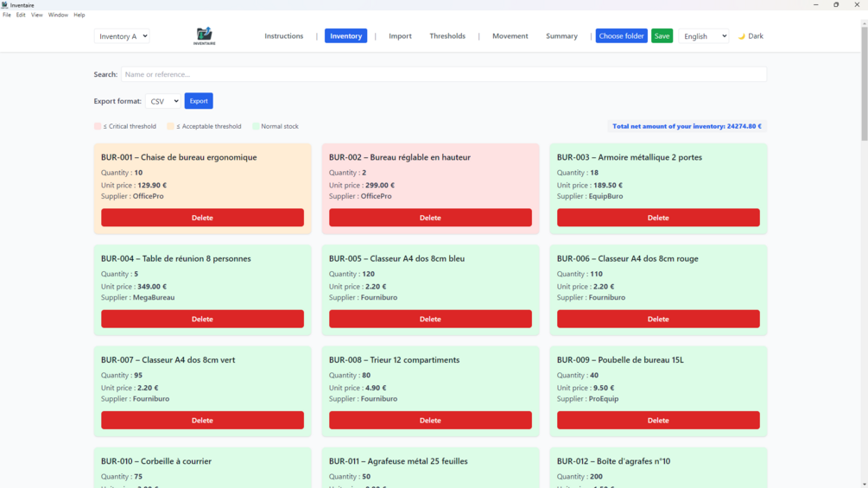Click the app icon in title bar
The height and width of the screenshot is (488, 868).
click(4, 5)
